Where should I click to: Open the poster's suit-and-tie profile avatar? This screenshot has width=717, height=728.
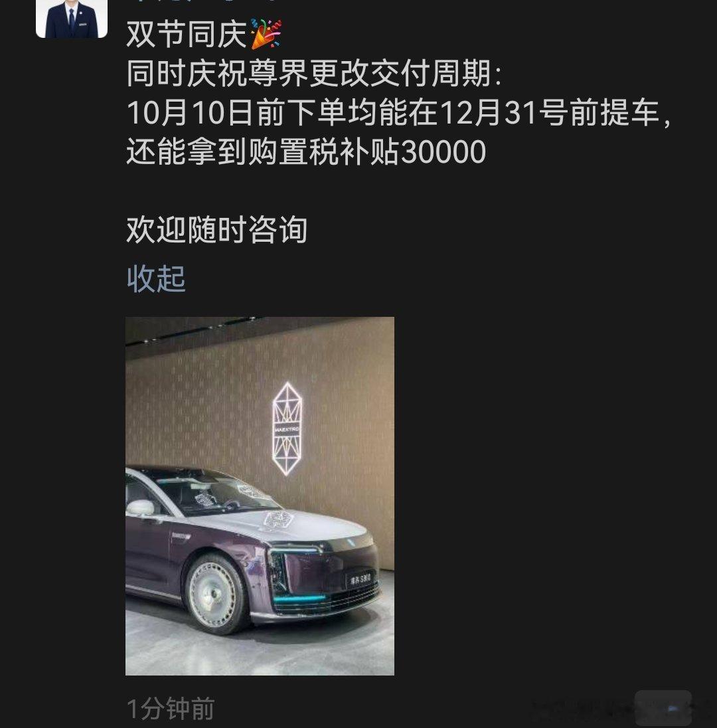pos(72,19)
